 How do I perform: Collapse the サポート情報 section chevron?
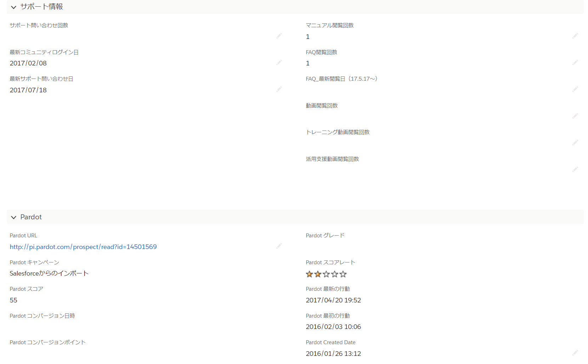point(13,7)
